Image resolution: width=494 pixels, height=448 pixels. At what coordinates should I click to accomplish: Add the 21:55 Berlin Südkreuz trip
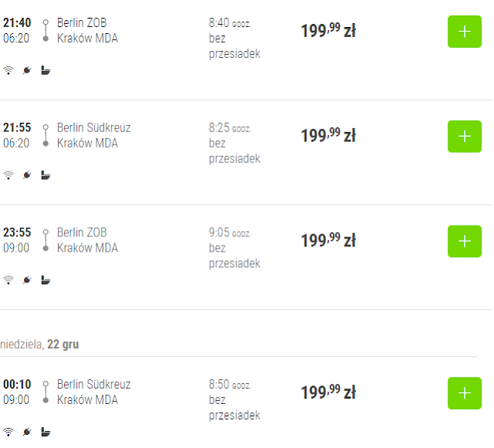click(x=464, y=137)
